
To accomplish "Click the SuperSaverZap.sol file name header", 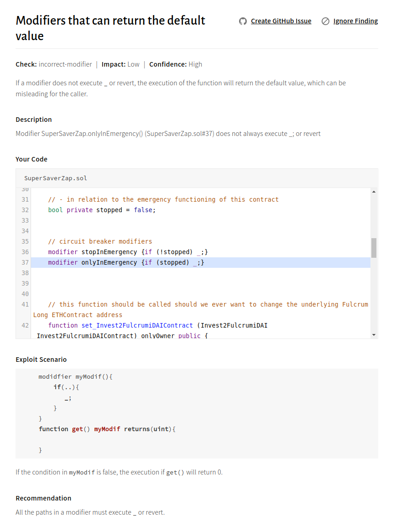I will pos(56,178).
